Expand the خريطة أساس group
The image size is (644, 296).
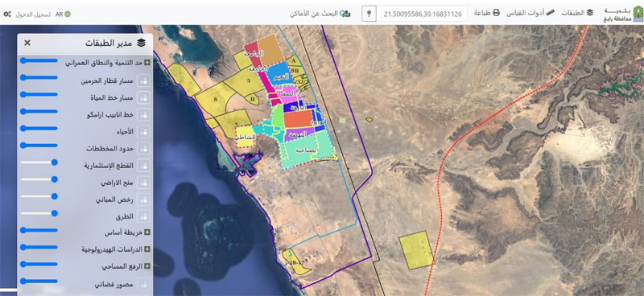tap(147, 232)
